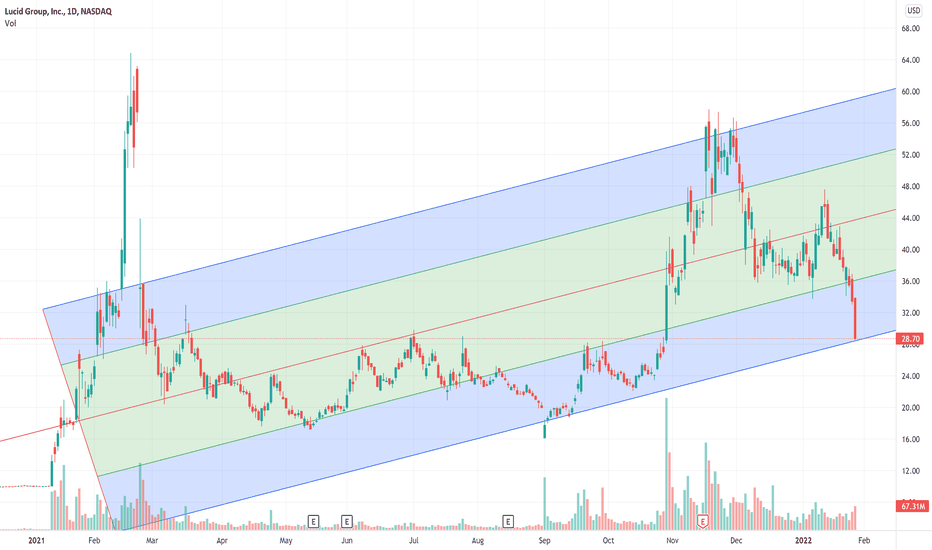
Task: Click the 2022 time axis label
Action: coord(804,540)
